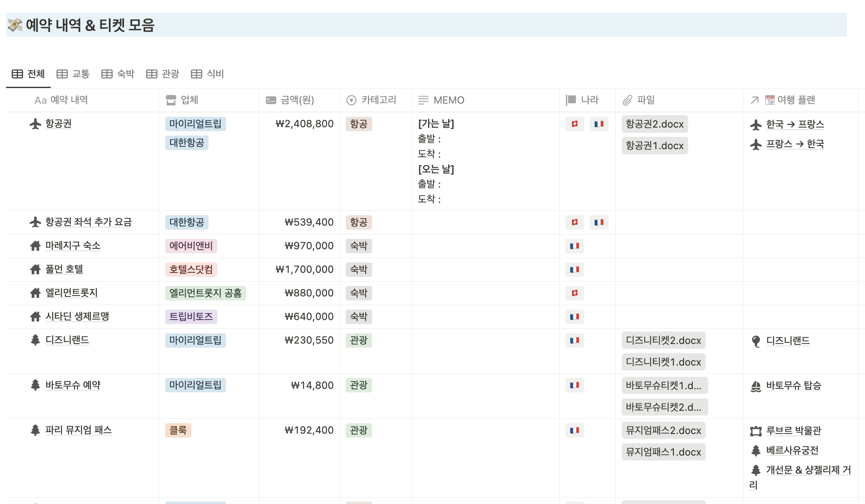Click the castle icon beside 루브르 박물관
Screen dimensions: 865x504
756,431
